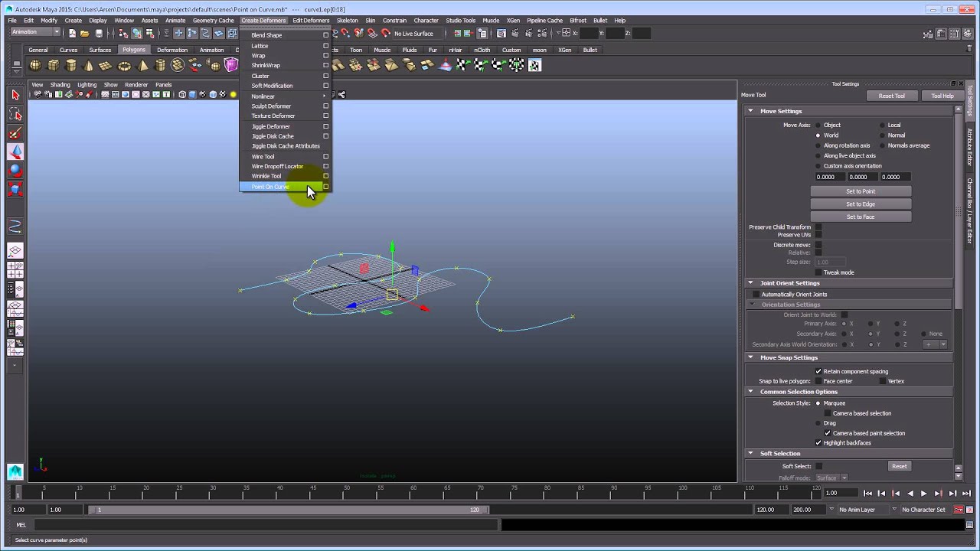Collapse Soft Selection section
The width and height of the screenshot is (980, 551).
[751, 454]
